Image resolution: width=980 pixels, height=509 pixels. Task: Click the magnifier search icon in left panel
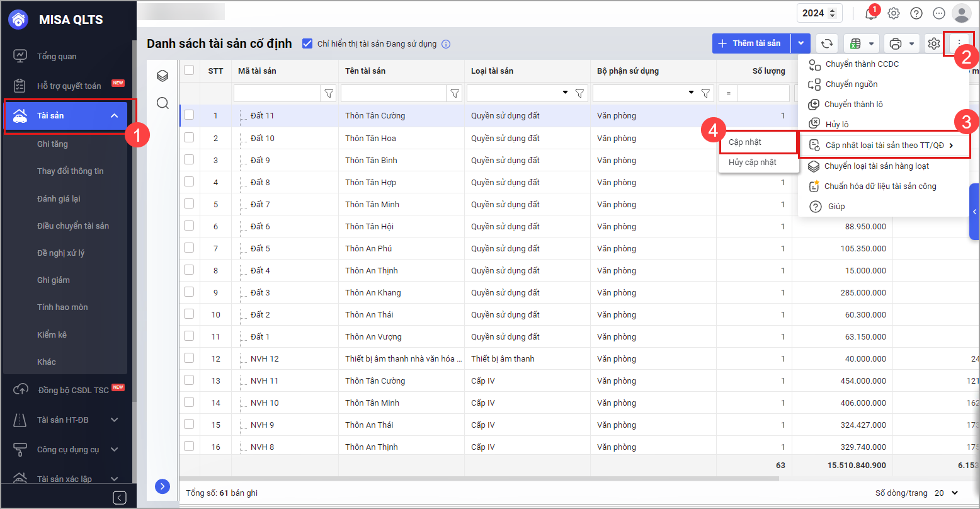162,103
